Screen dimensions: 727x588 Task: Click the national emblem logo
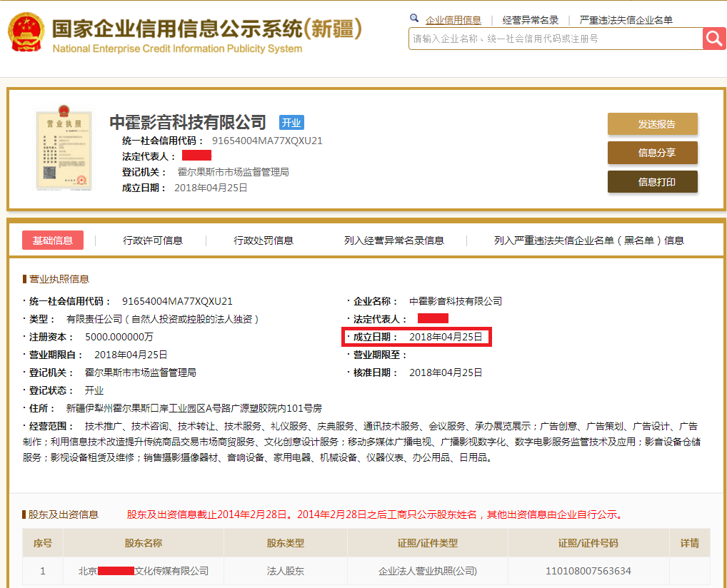pos(26,32)
